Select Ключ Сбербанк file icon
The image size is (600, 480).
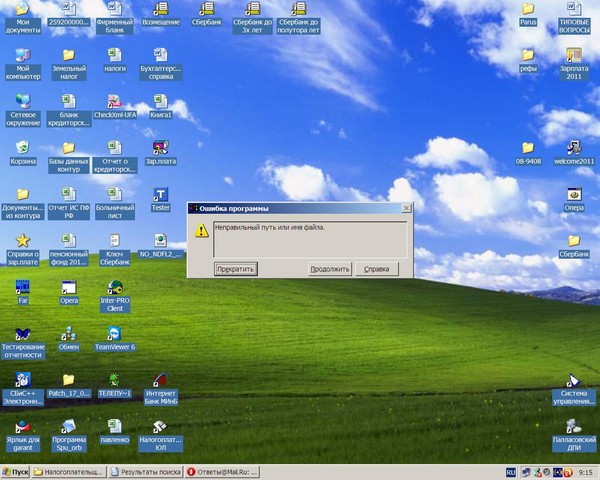[x=115, y=249]
